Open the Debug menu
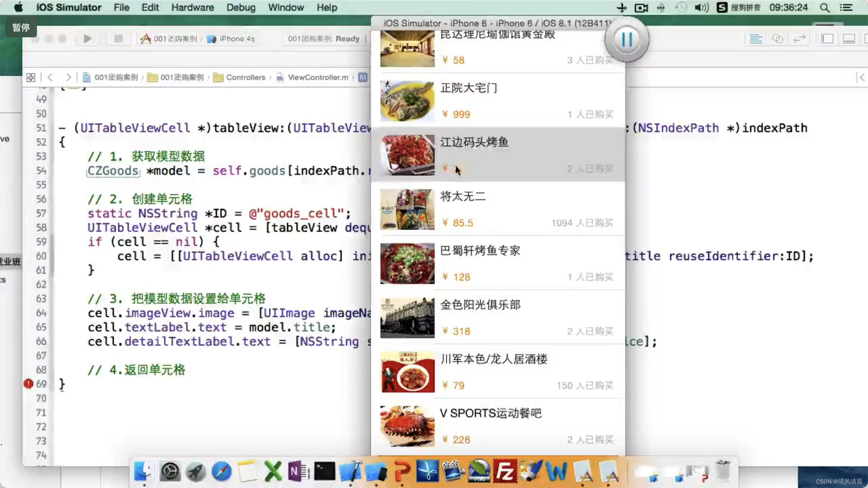This screenshot has height=488, width=868. (x=241, y=7)
